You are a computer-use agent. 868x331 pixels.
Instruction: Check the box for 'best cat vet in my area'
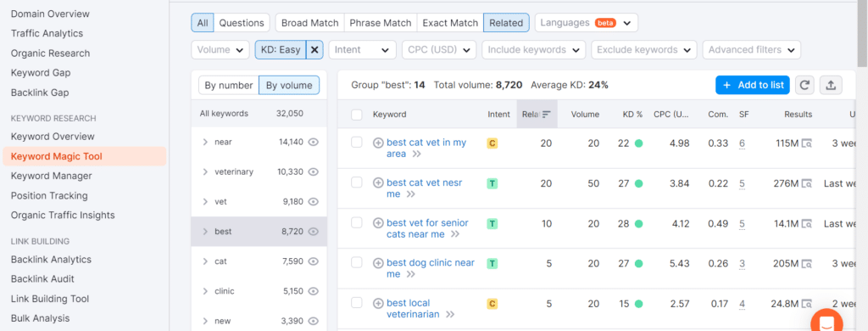(357, 143)
